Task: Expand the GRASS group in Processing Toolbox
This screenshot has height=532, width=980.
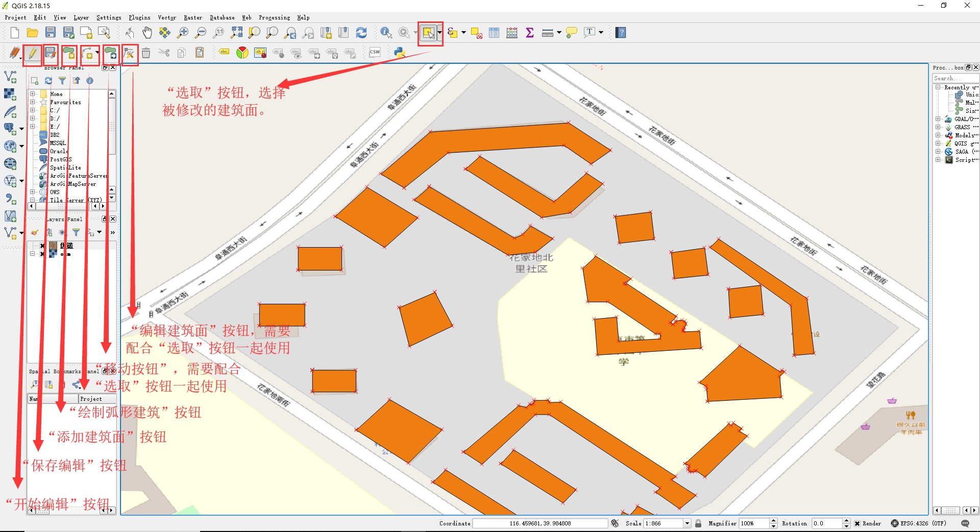Action: pos(938,127)
